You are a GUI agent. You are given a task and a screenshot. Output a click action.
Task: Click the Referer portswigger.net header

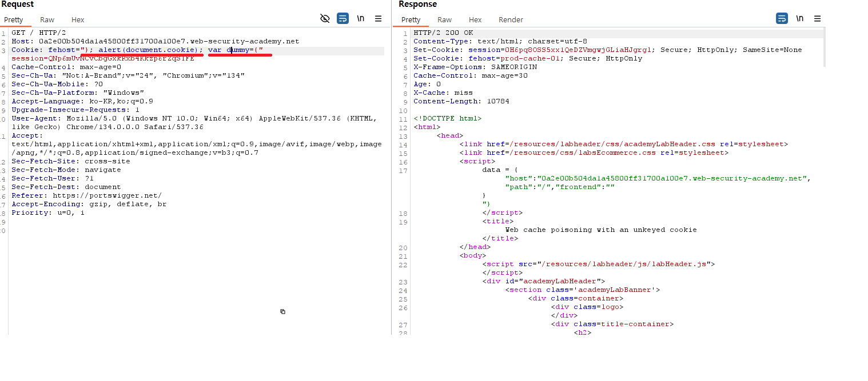coord(87,195)
